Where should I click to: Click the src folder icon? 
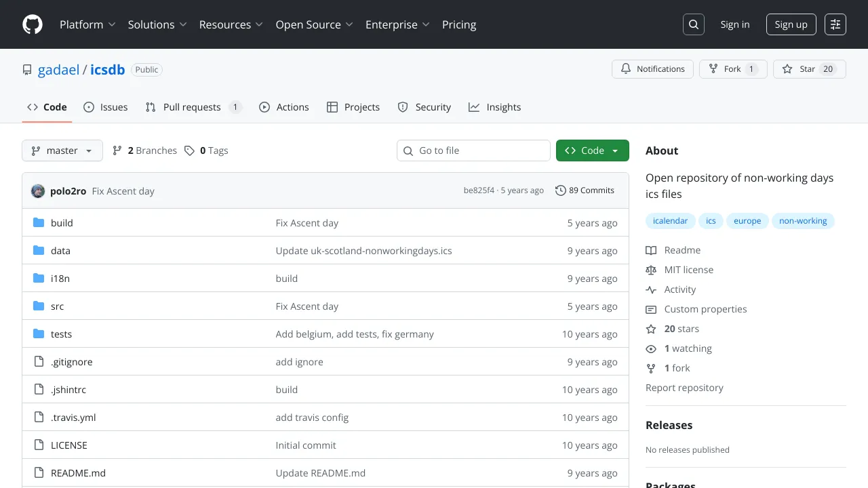click(39, 306)
